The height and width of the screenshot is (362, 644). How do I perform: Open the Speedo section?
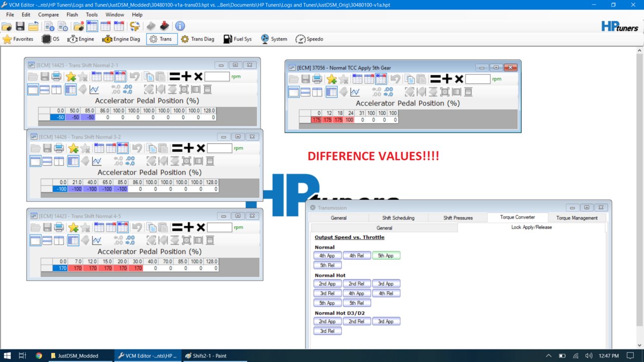[x=309, y=39]
